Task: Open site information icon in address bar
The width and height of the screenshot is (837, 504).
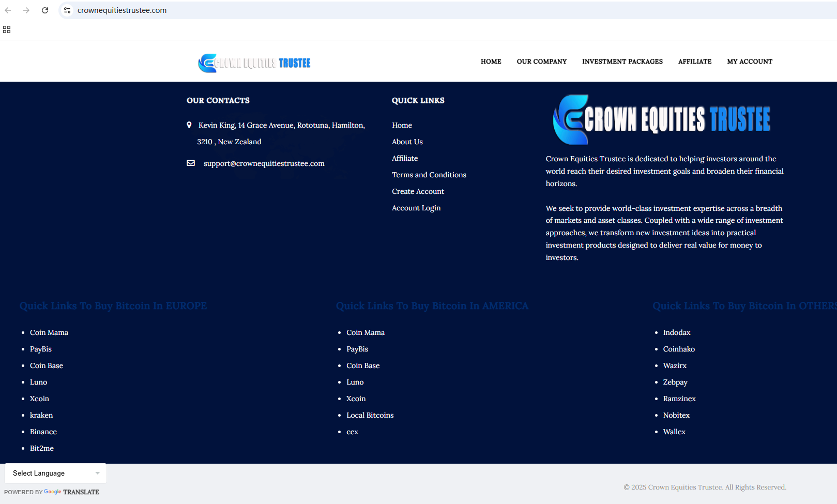Action: (x=67, y=10)
